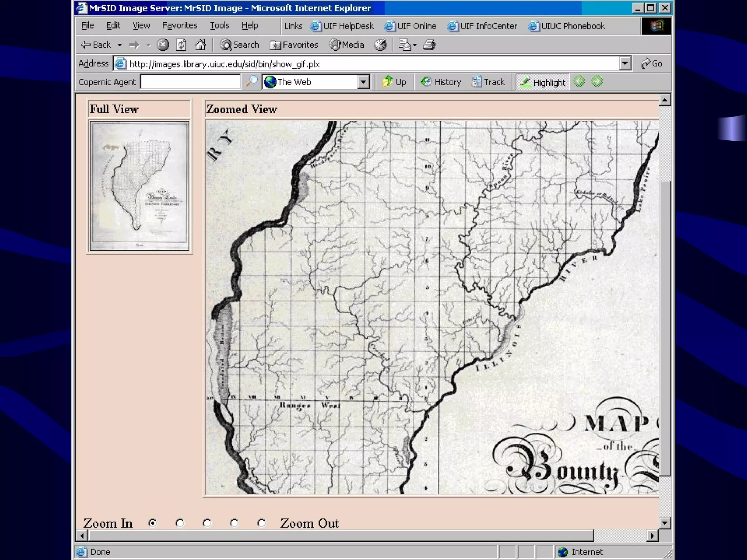The image size is (747, 560).
Task: Click the Full View map thumbnail
Action: click(x=139, y=186)
